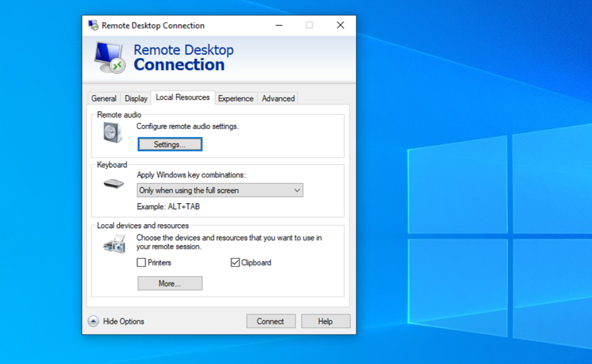Open the Apply Windows key combinations dropdown
592x364 pixels.
220,190
